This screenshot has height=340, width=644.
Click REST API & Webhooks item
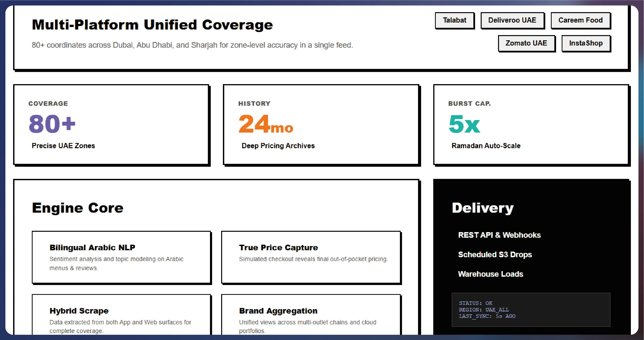[499, 235]
